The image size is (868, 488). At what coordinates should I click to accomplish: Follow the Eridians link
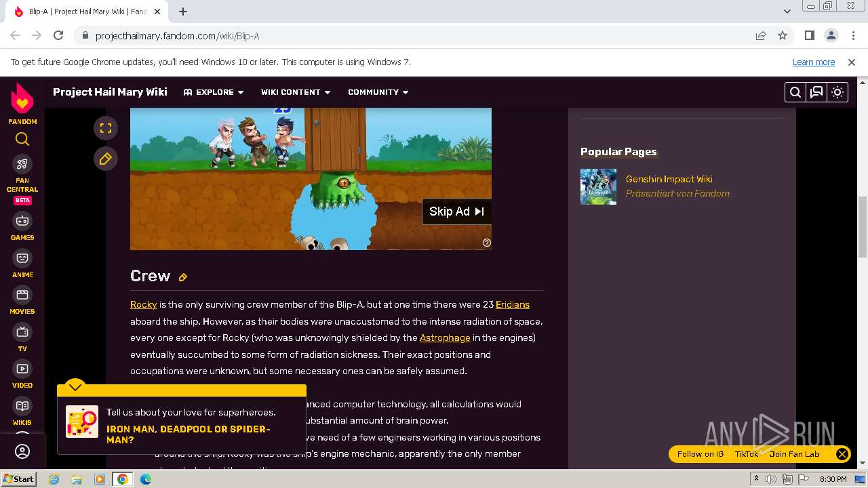(513, 304)
